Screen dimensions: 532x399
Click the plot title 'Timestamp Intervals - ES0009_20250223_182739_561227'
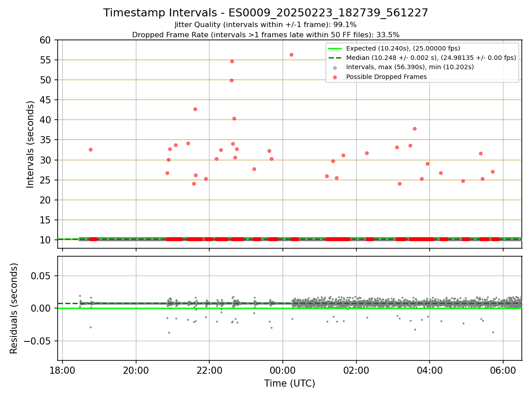click(x=266, y=13)
